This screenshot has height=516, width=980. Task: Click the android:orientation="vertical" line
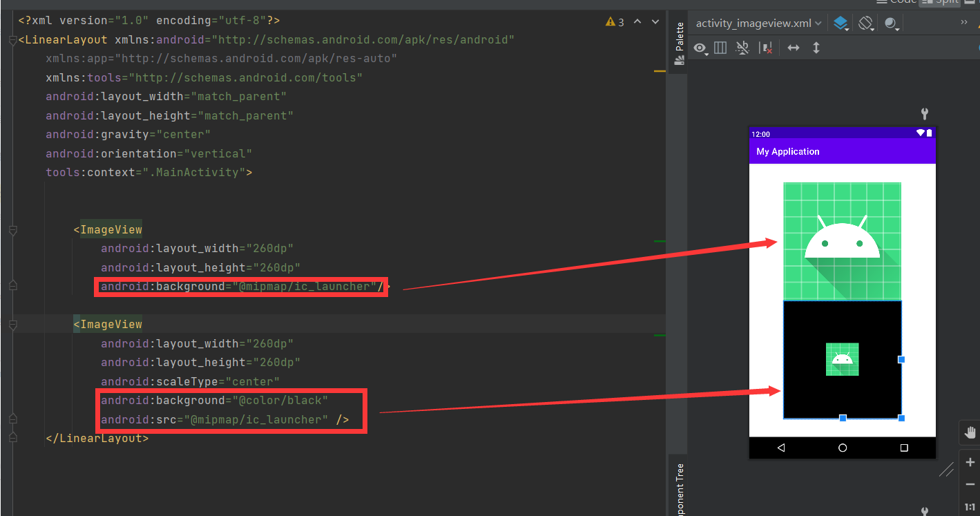(149, 153)
